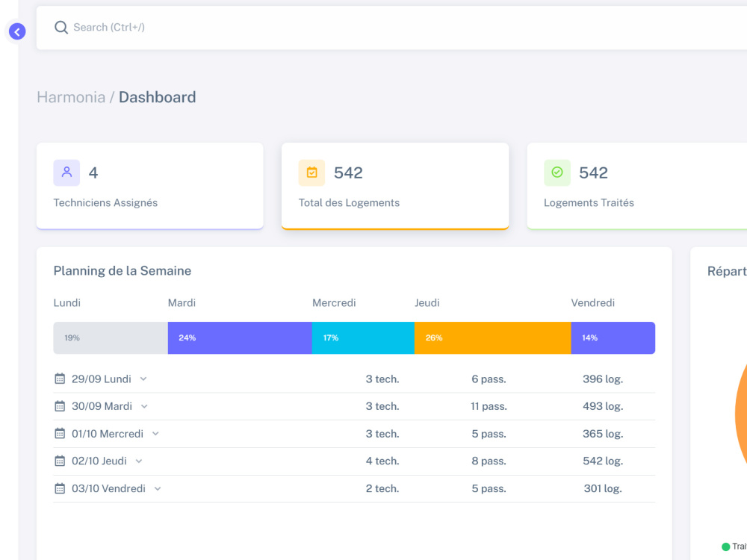Click the Mercredi label above the bar
Screen dimensions: 747x560
(334, 303)
